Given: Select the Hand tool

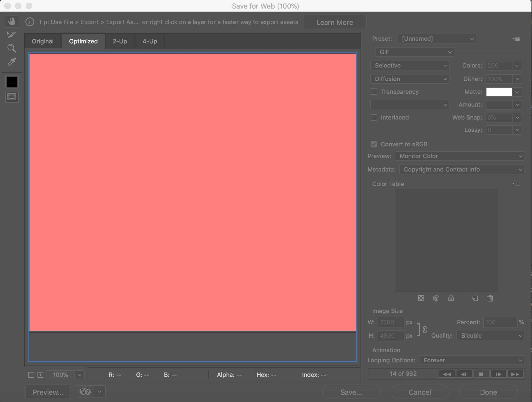Looking at the screenshot, I should click(12, 21).
